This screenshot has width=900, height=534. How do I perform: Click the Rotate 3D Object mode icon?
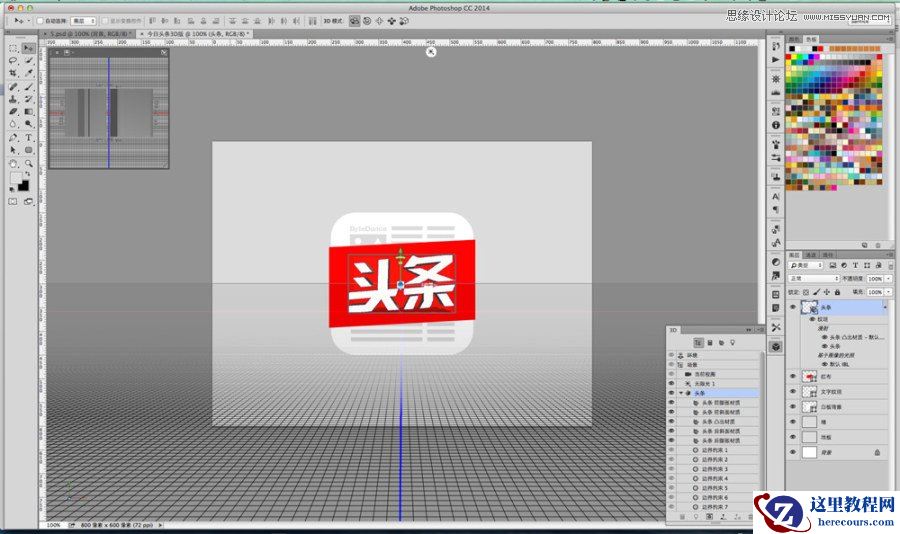(355, 21)
